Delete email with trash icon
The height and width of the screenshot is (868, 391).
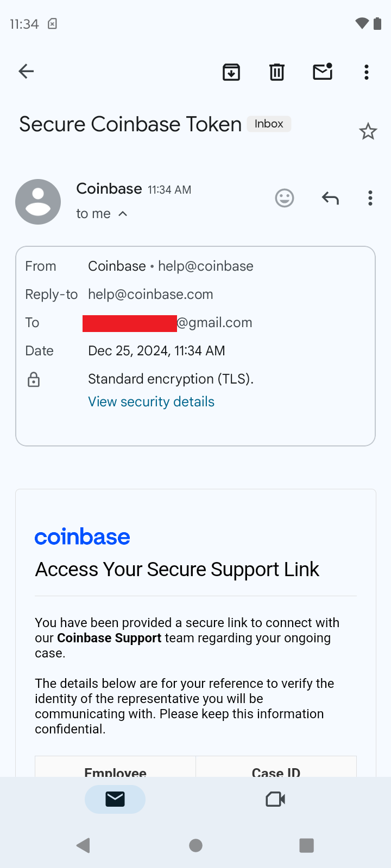277,72
